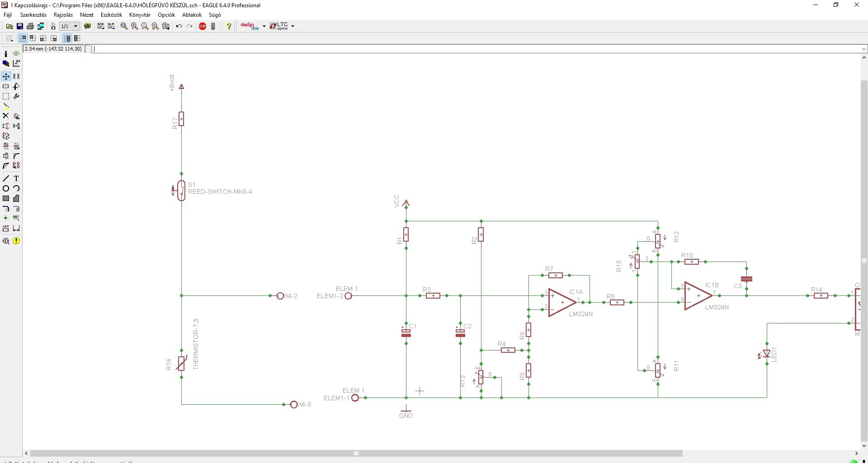This screenshot has height=463, width=868.
Task: Select the zoom-to-area tool
Action: (166, 26)
